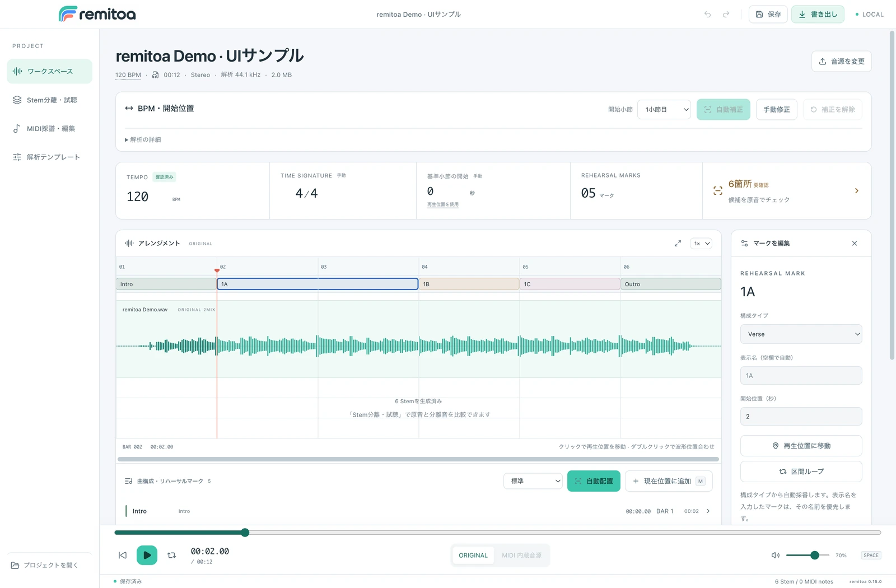Click the SPACE shortcut badge
The image size is (896, 588).
click(871, 556)
